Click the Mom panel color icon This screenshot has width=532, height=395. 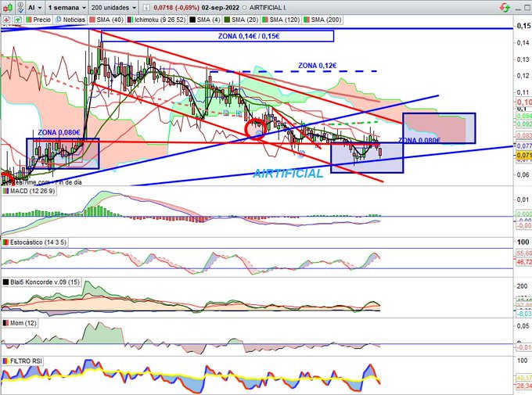(5, 323)
